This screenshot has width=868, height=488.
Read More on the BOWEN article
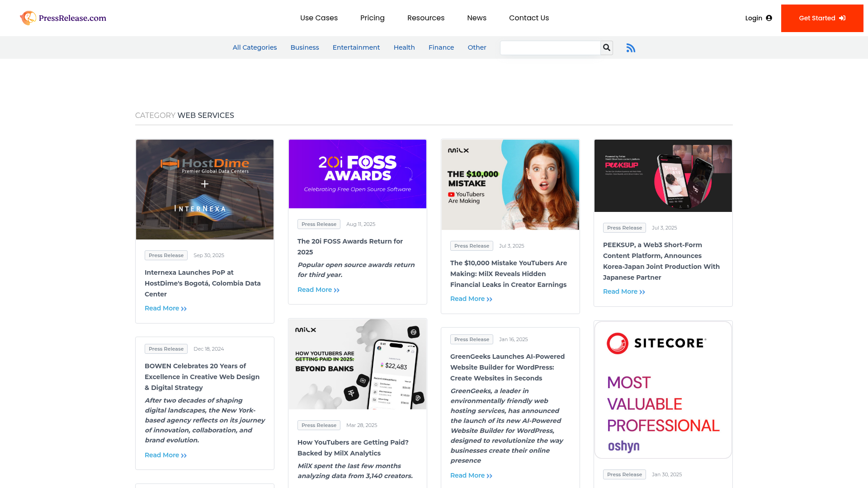click(165, 455)
